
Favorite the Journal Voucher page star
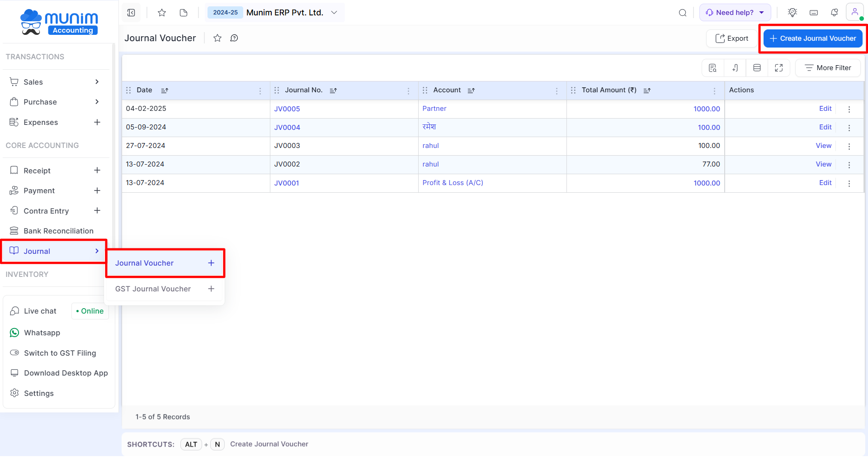coord(217,38)
